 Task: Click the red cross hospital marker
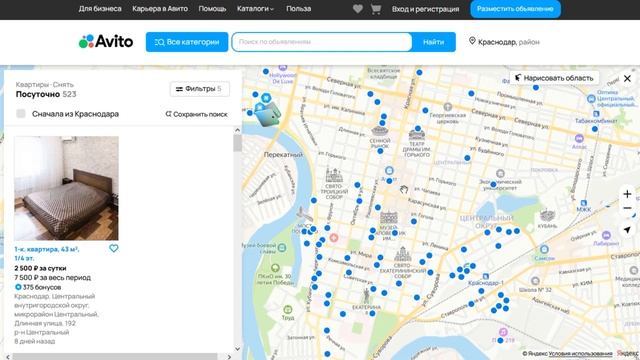point(334,238)
